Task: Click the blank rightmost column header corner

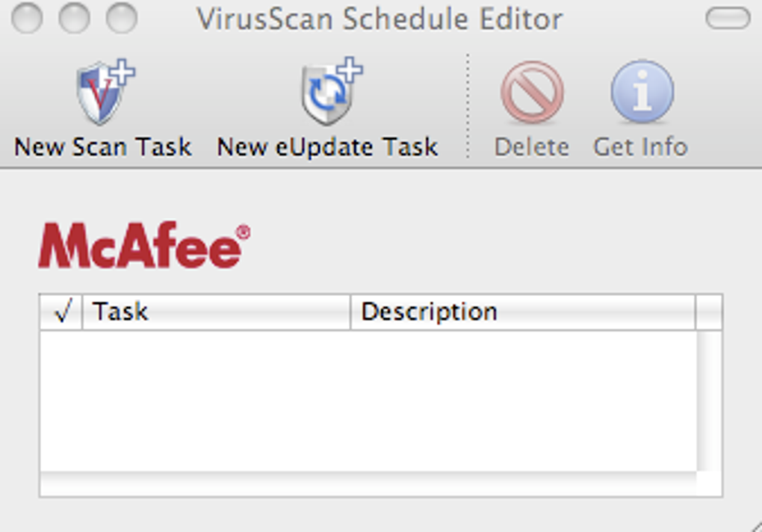Action: (709, 312)
